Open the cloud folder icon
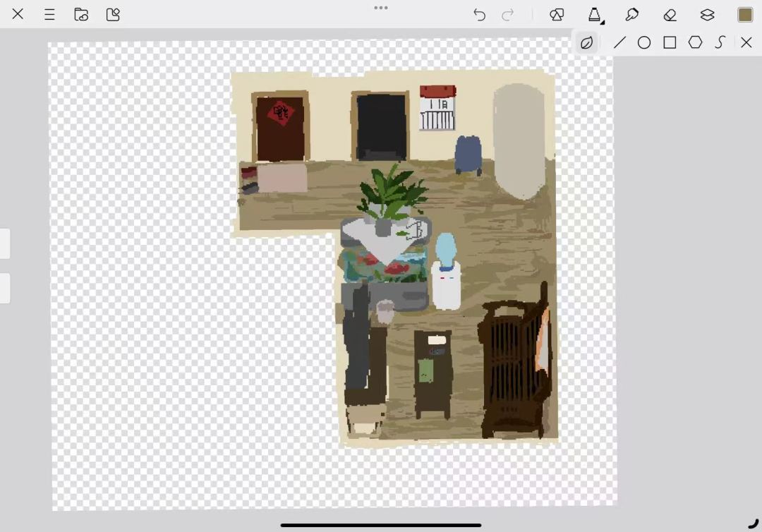 (81, 15)
